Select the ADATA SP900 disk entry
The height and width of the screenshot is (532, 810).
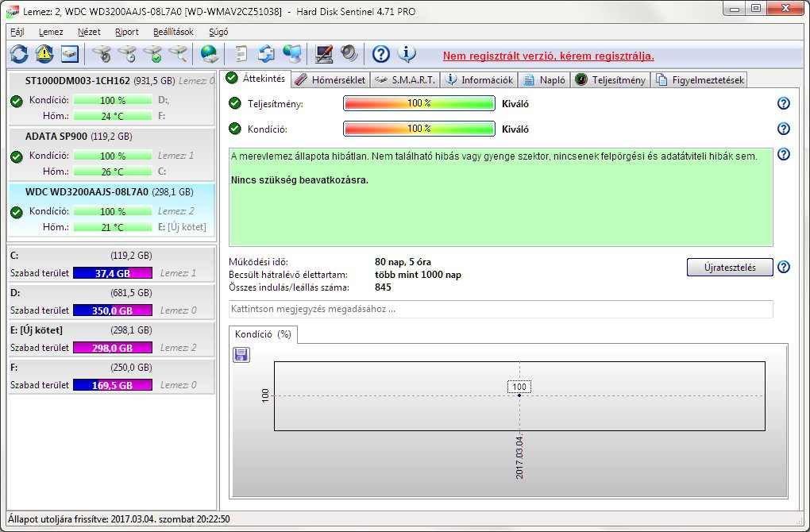[x=112, y=154]
